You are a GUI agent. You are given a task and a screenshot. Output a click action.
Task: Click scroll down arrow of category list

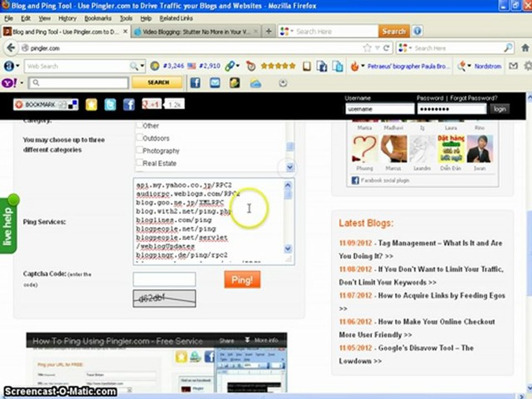click(289, 167)
